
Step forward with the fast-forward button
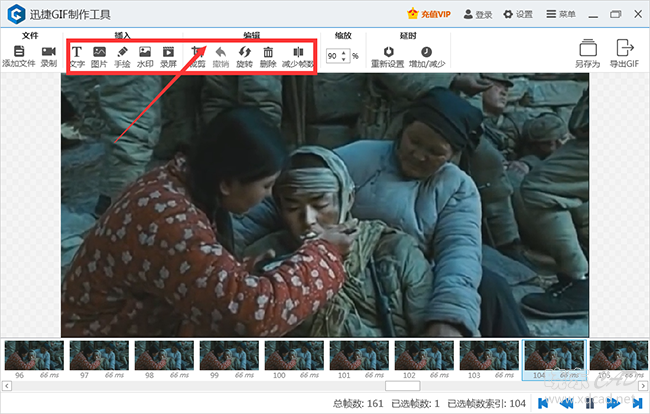pos(613,403)
